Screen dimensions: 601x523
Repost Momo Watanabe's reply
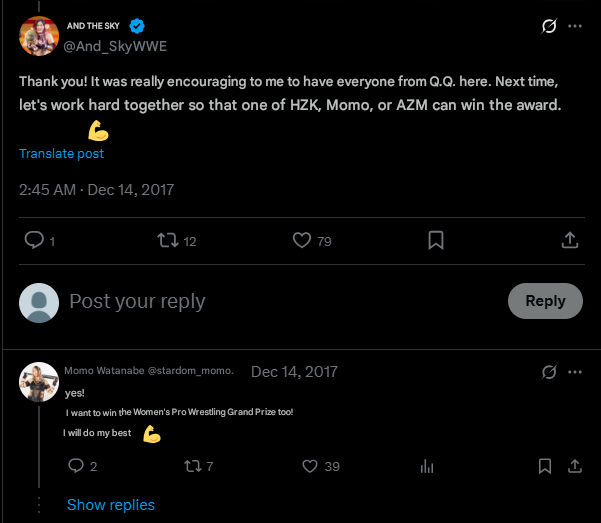tap(193, 466)
